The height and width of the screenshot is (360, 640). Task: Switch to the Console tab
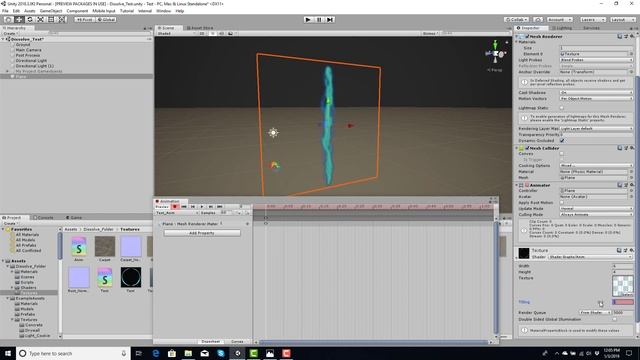coord(43,218)
